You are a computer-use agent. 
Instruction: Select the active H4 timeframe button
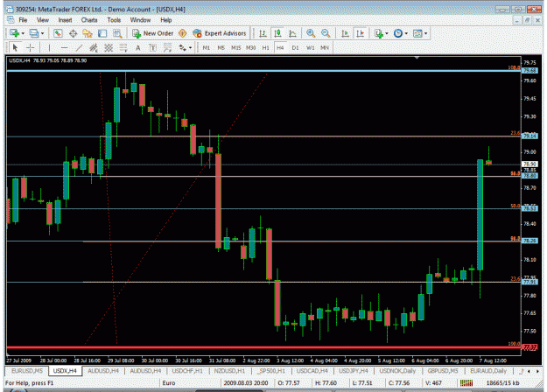[x=280, y=48]
